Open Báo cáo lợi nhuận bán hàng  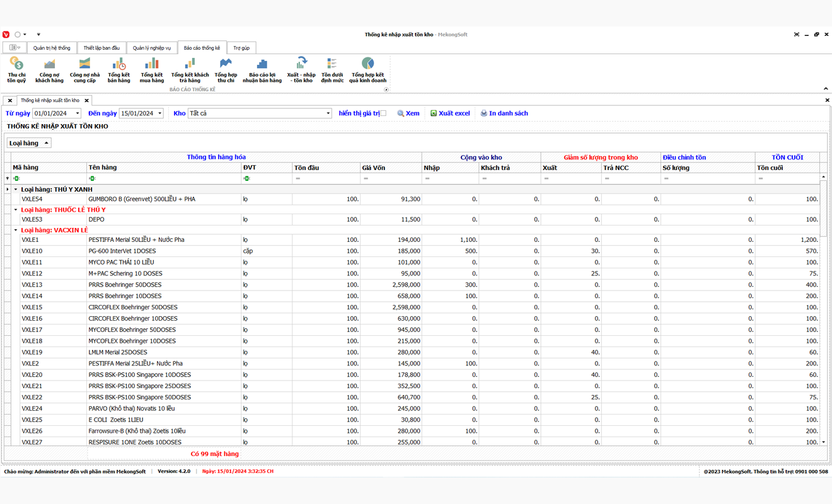262,70
